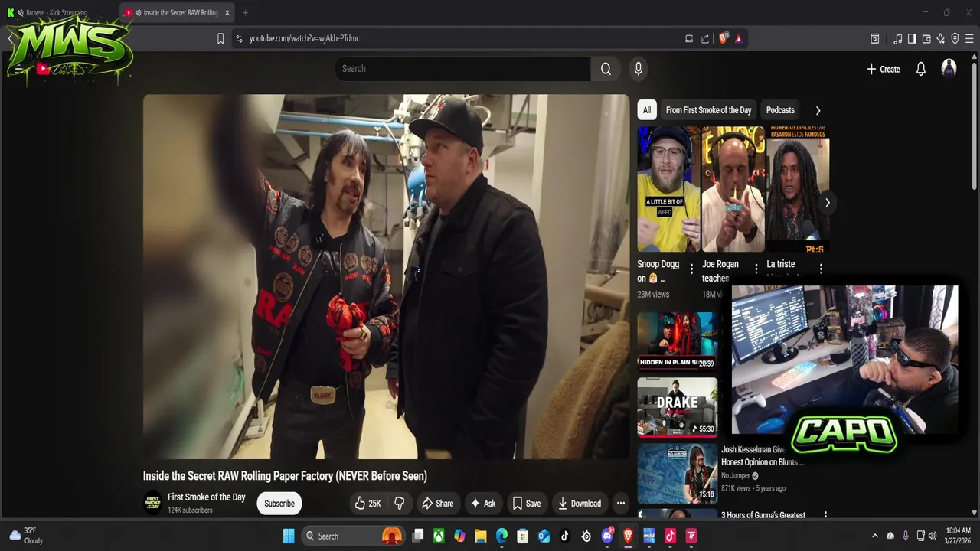The image size is (980, 551).
Task: Click the Share button under the video
Action: click(437, 504)
